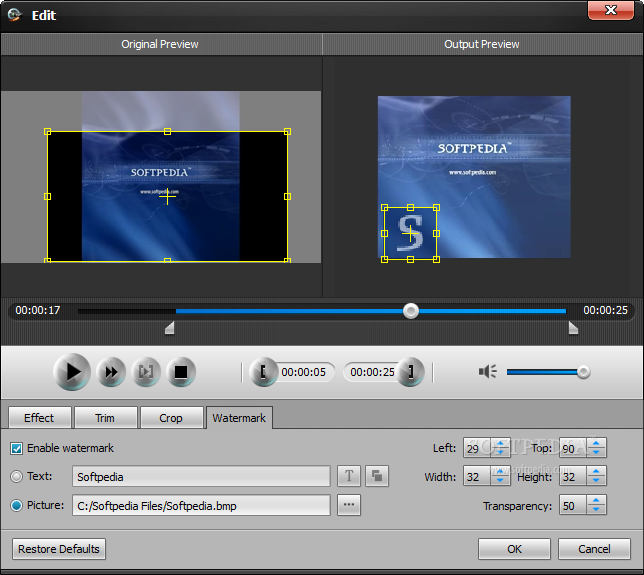Confirm changes with OK button
The width and height of the screenshot is (644, 575).
514,549
